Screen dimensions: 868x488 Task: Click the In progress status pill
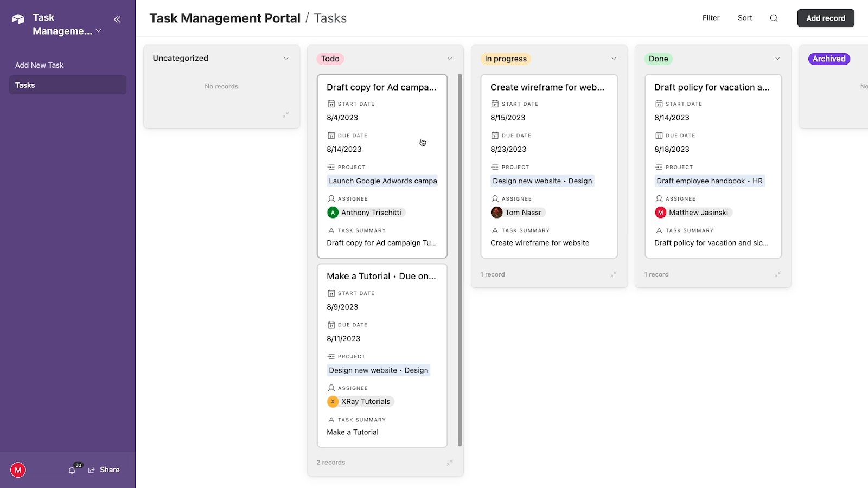click(x=506, y=59)
